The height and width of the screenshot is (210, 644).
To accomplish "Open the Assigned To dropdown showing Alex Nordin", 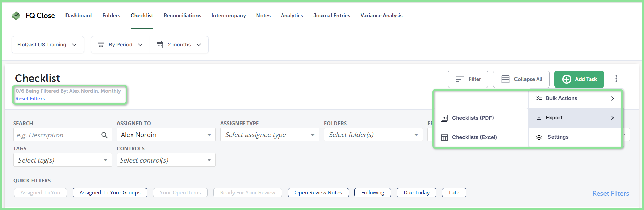I will point(166,135).
